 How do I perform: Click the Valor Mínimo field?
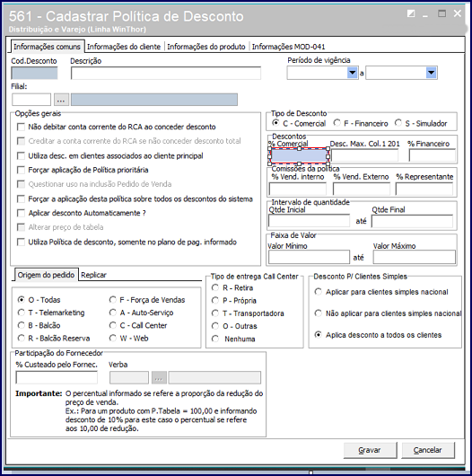pyautogui.click(x=309, y=258)
